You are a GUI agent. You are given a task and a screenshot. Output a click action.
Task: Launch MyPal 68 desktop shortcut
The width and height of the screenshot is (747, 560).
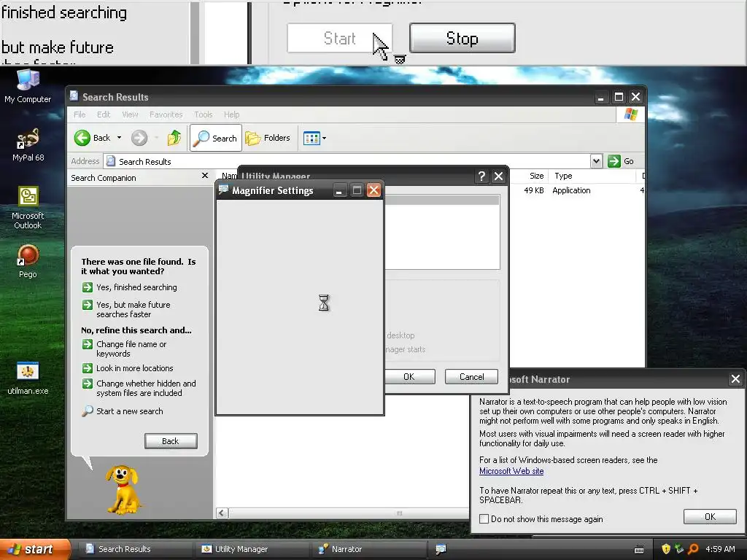[x=28, y=145]
